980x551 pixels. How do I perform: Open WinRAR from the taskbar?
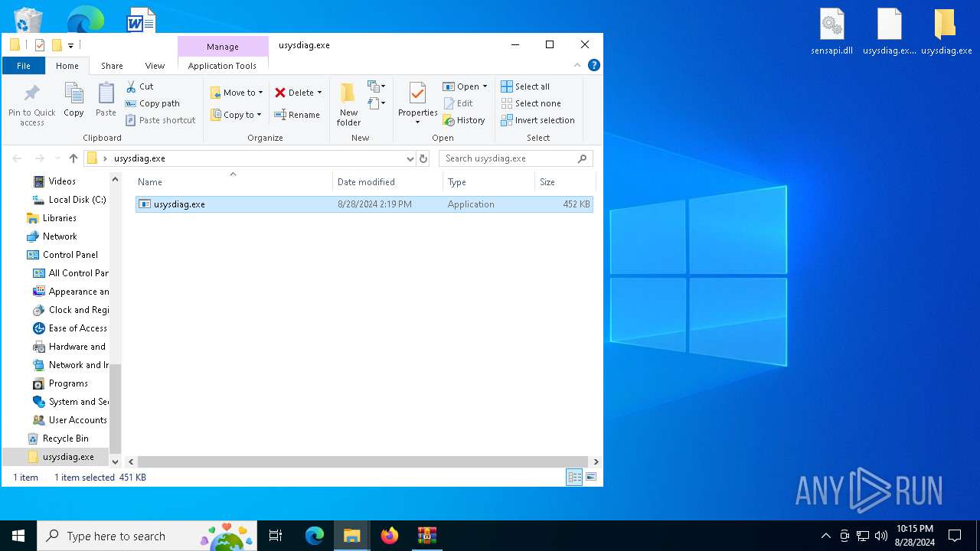coord(426,536)
